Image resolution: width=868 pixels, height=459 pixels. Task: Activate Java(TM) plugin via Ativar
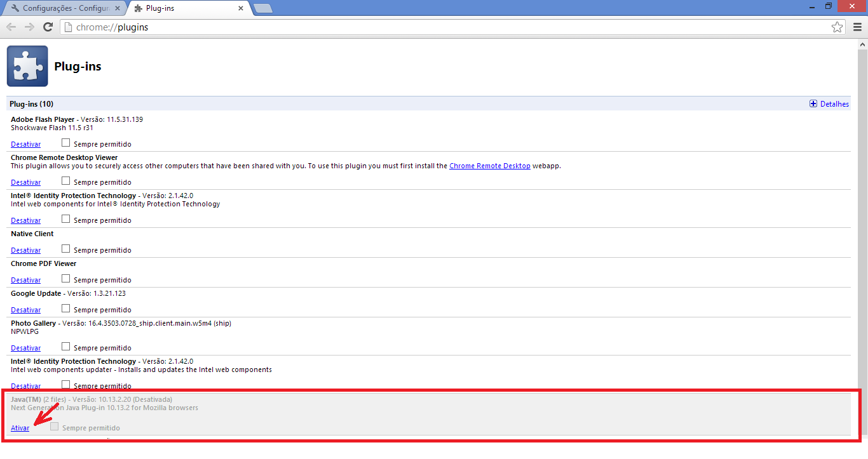tap(20, 429)
